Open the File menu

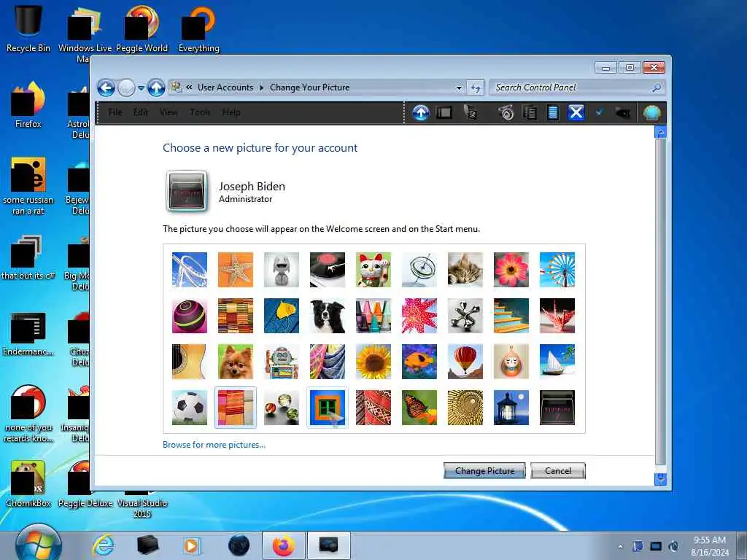pyautogui.click(x=115, y=112)
